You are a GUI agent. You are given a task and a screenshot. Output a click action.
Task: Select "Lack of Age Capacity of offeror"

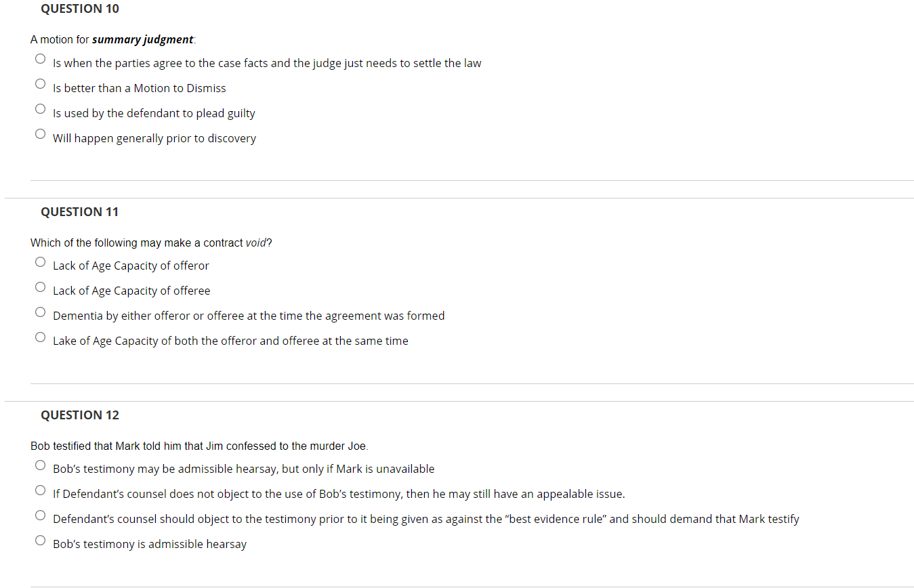click(x=40, y=261)
